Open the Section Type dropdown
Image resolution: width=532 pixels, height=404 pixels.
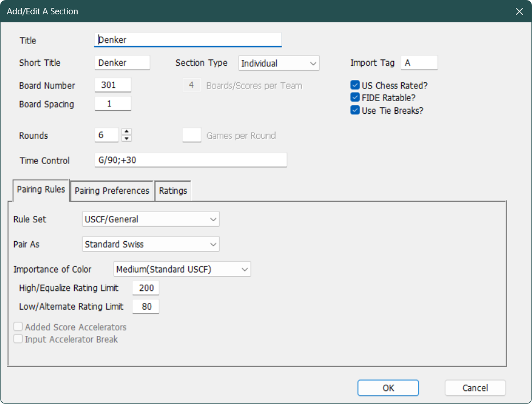(x=279, y=63)
